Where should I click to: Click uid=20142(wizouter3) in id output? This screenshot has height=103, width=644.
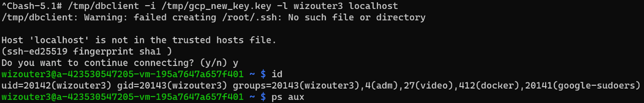coord(57,86)
